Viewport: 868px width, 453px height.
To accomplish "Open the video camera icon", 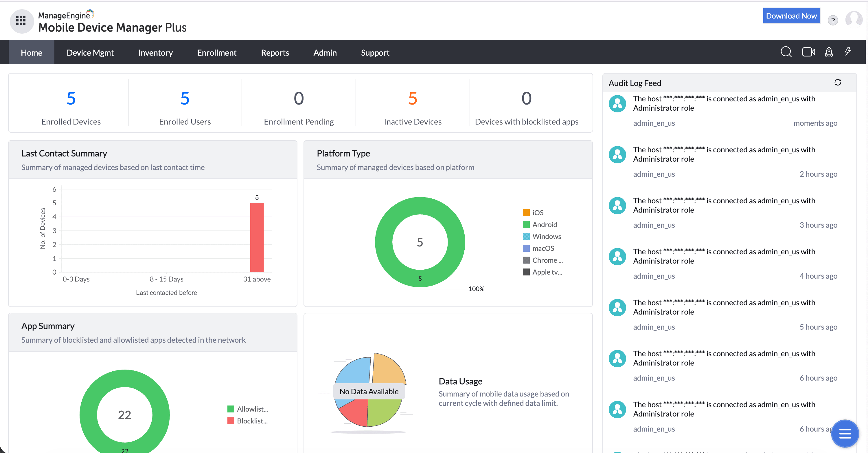I will coord(808,52).
